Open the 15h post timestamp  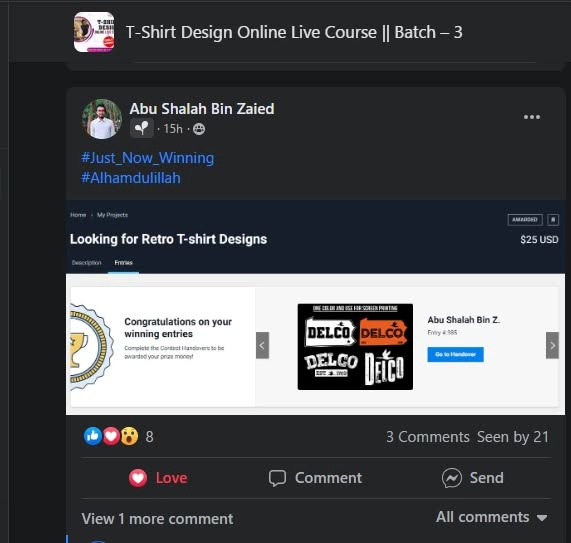(173, 129)
